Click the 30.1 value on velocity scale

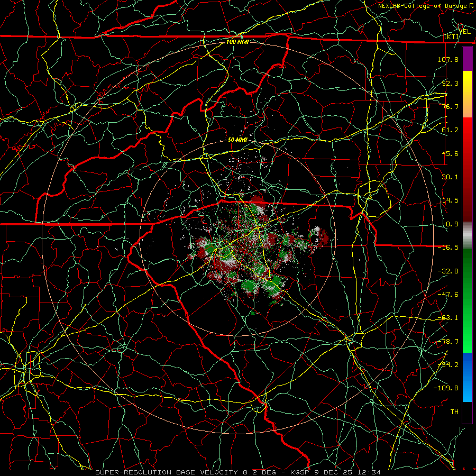click(x=450, y=177)
